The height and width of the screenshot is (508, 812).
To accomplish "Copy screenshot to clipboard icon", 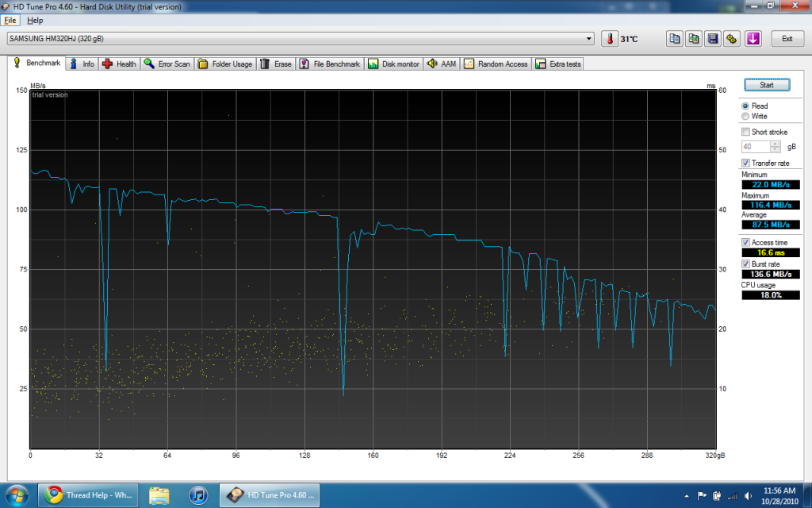I will pyautogui.click(x=693, y=39).
